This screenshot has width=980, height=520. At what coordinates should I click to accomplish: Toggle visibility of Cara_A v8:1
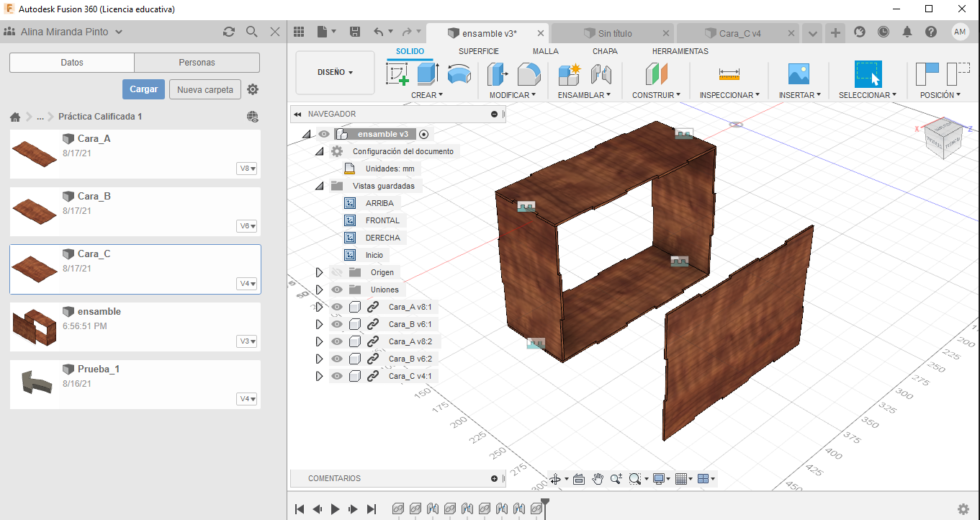(336, 307)
